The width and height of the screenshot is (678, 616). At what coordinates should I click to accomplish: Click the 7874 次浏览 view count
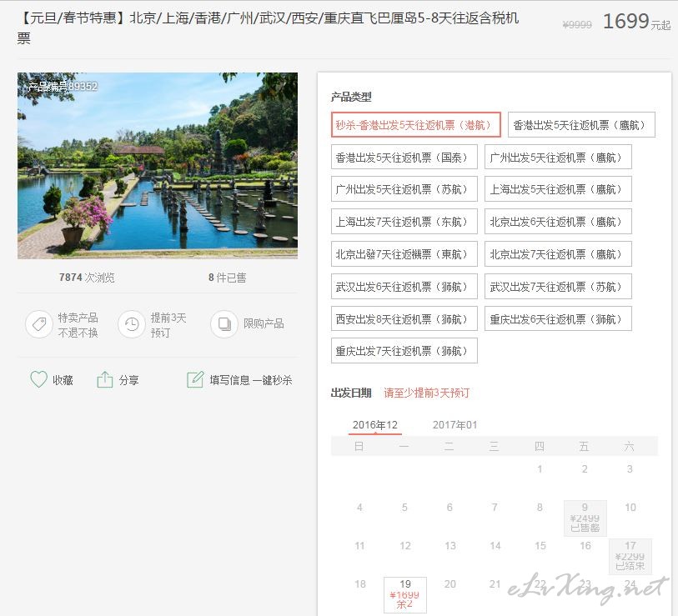pyautogui.click(x=87, y=277)
